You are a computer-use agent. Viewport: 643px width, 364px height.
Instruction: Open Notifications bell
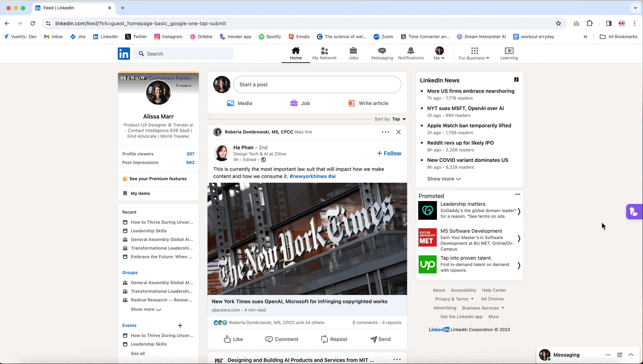[x=411, y=54]
